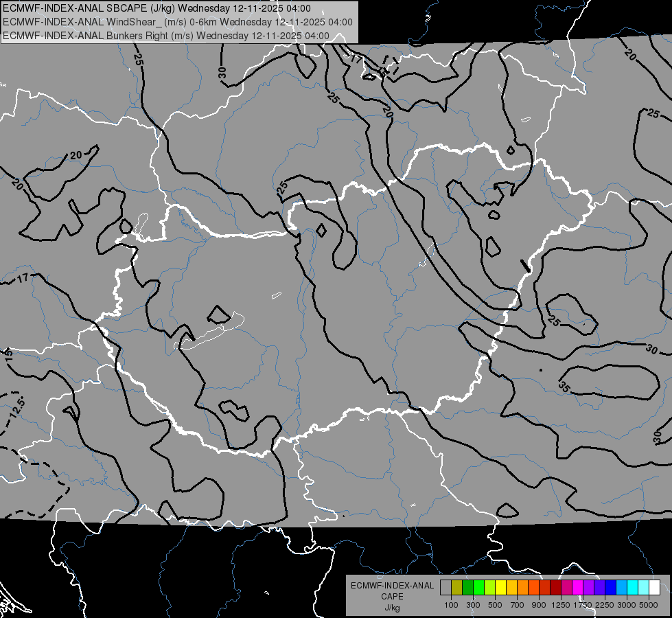Select the pure yellow legend swatch
672x618 pixels.
[500, 588]
